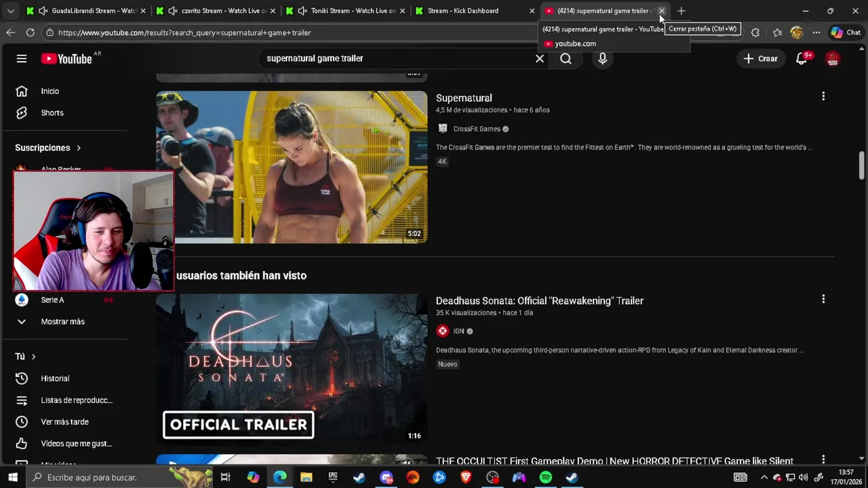The width and height of the screenshot is (868, 488).
Task: Unmute the Toniki Stream tab
Action: 303,11
